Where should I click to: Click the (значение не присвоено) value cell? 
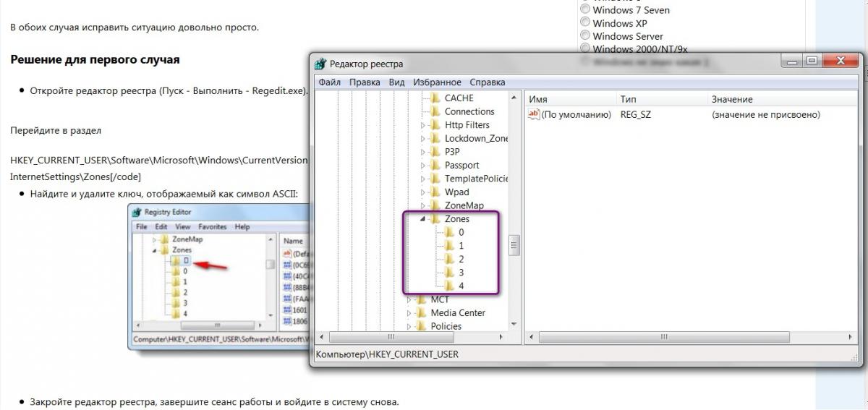766,114
